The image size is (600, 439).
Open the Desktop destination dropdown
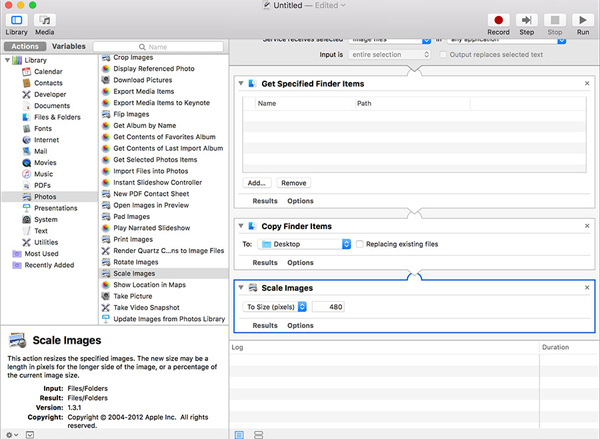[304, 244]
